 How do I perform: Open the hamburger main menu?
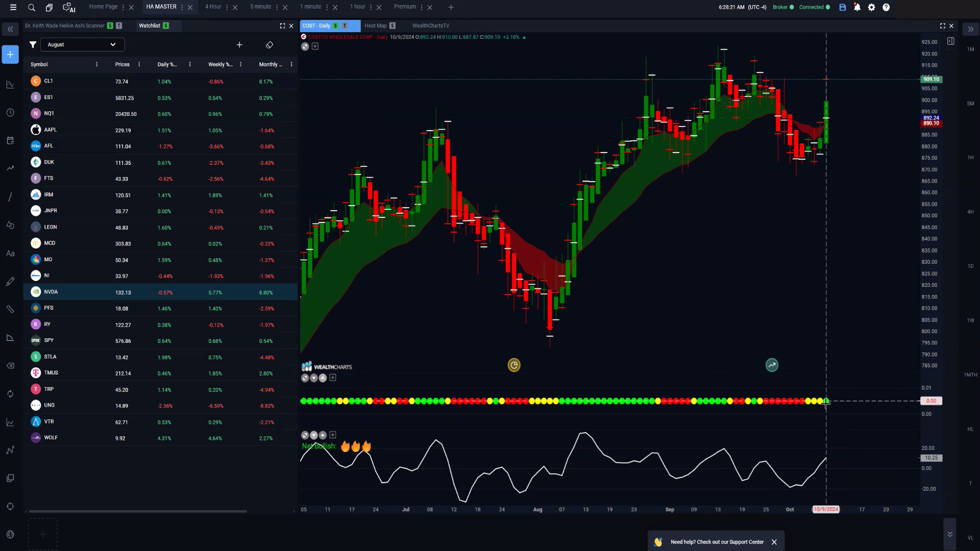(13, 8)
